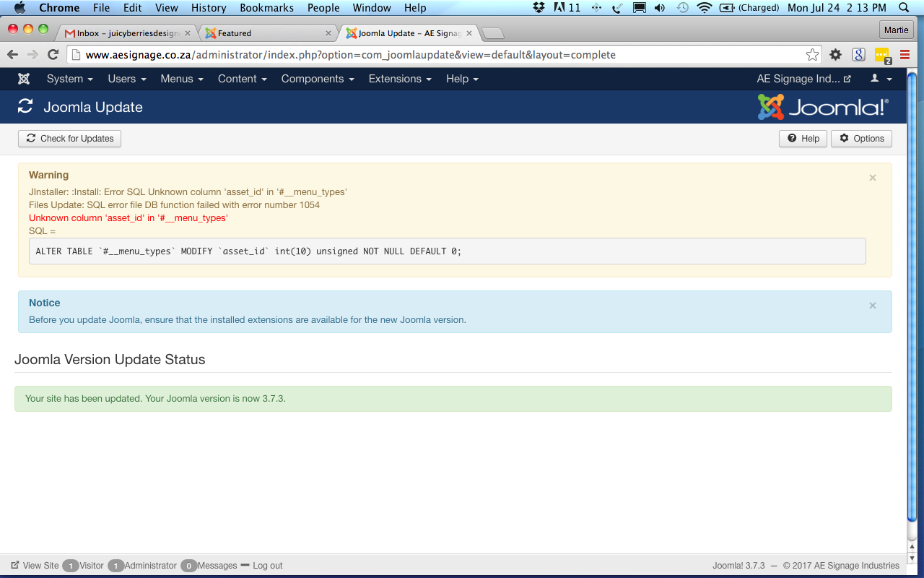Click the Log out link
The image size is (924, 578).
pyautogui.click(x=261, y=566)
